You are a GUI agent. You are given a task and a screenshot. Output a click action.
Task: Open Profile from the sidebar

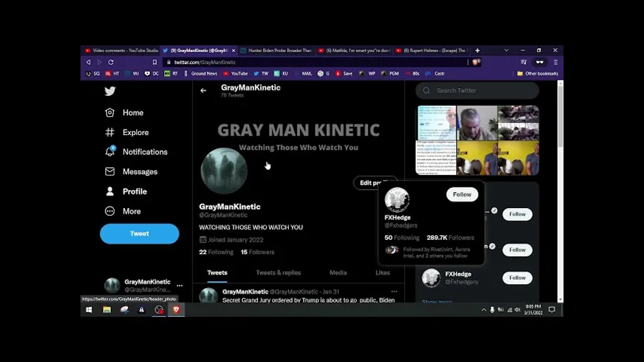click(x=126, y=192)
